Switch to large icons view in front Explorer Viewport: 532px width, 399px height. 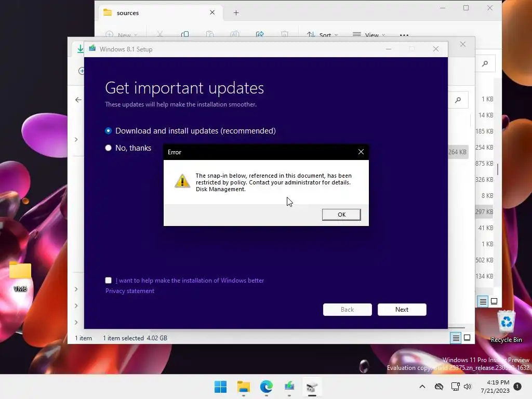(x=467, y=338)
